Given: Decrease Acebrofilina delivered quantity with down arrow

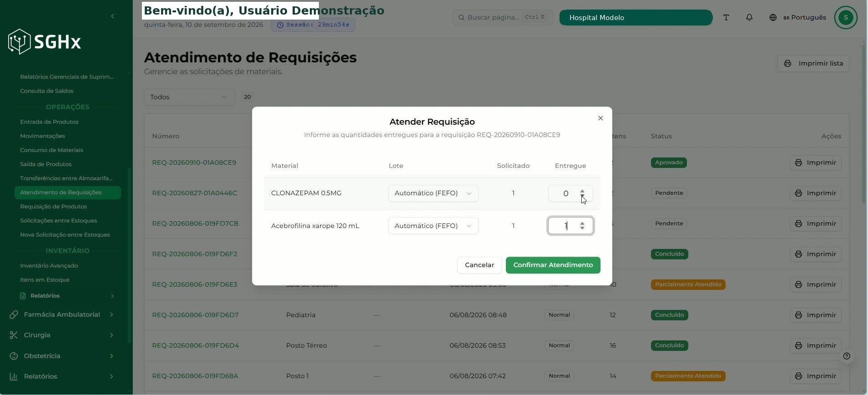Looking at the screenshot, I should pyautogui.click(x=582, y=228).
